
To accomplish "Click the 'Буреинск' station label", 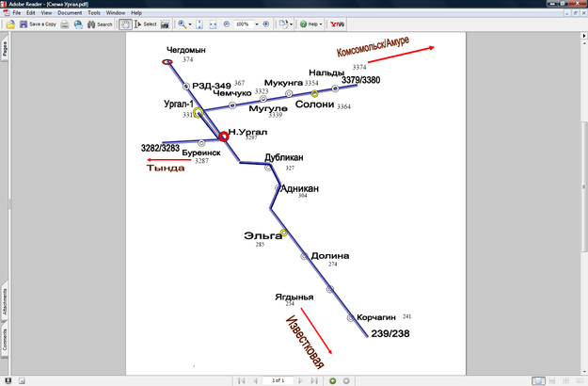I will click(x=201, y=153).
